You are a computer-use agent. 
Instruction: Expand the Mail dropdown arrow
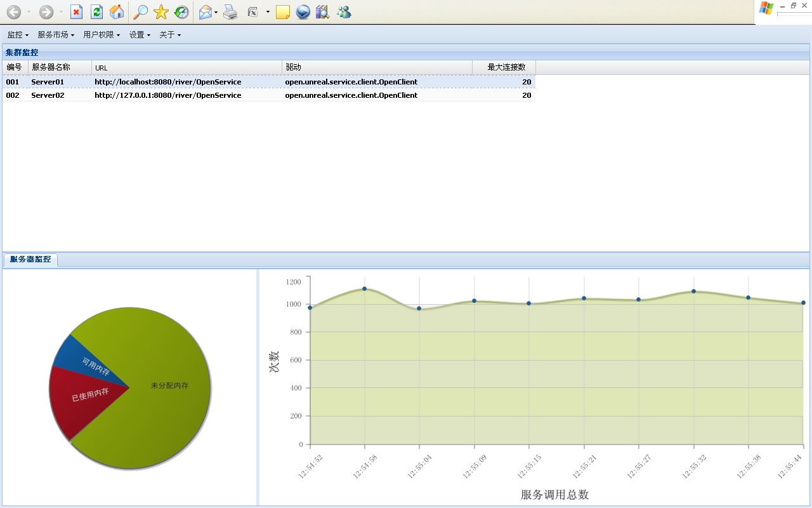216,12
